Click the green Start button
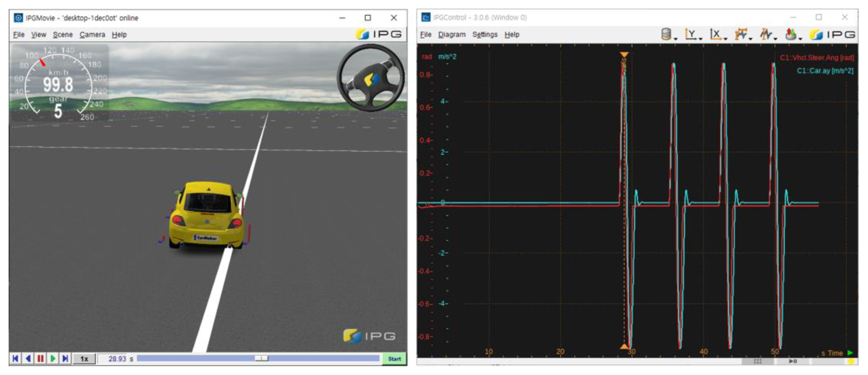The image size is (868, 375). [394, 359]
